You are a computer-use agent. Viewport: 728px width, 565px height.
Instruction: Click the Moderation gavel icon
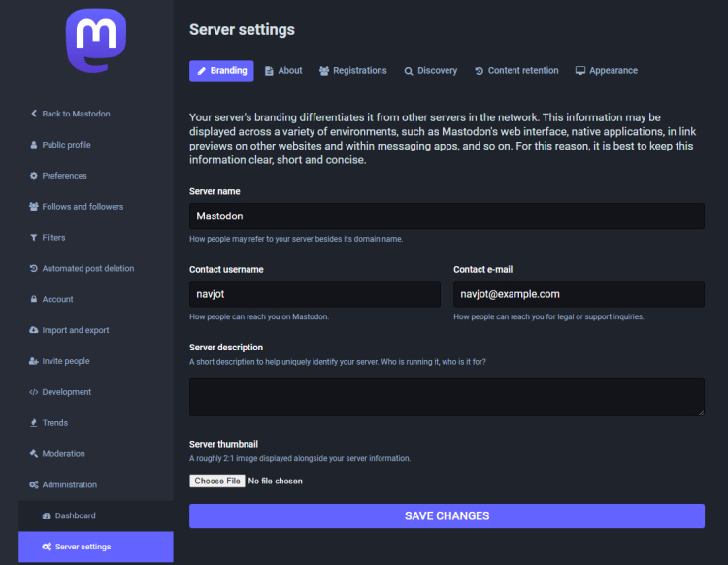click(34, 454)
